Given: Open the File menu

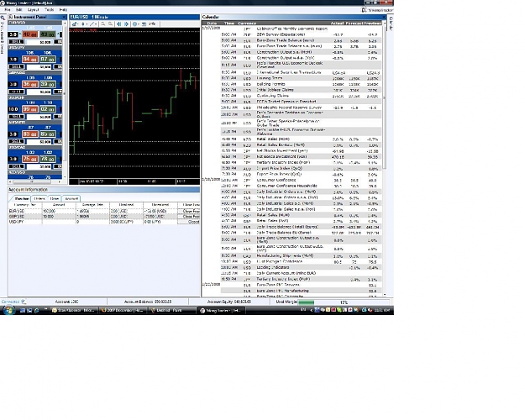Looking at the screenshot, I should pos(8,10).
